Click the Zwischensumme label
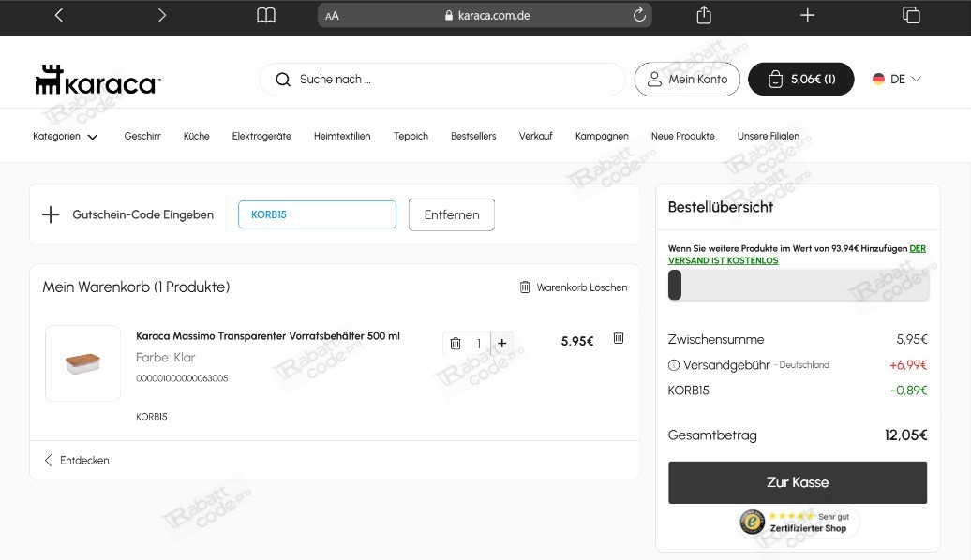This screenshot has height=560, width=971. [x=716, y=339]
